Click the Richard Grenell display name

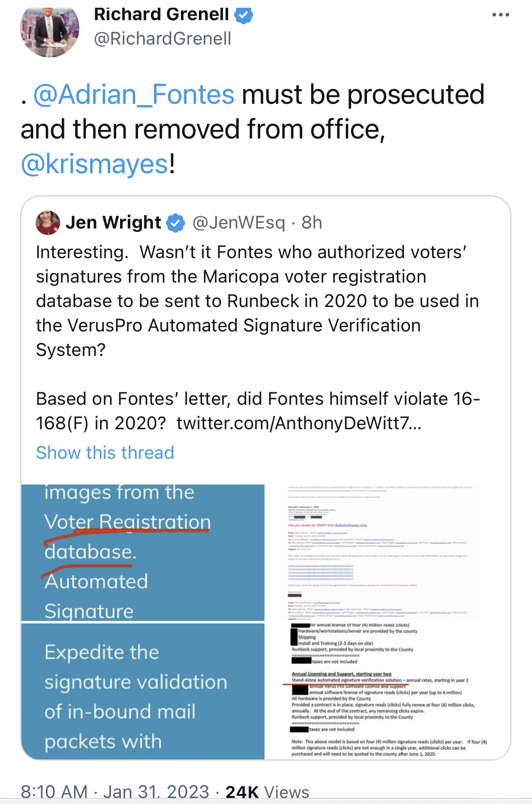tap(161, 15)
